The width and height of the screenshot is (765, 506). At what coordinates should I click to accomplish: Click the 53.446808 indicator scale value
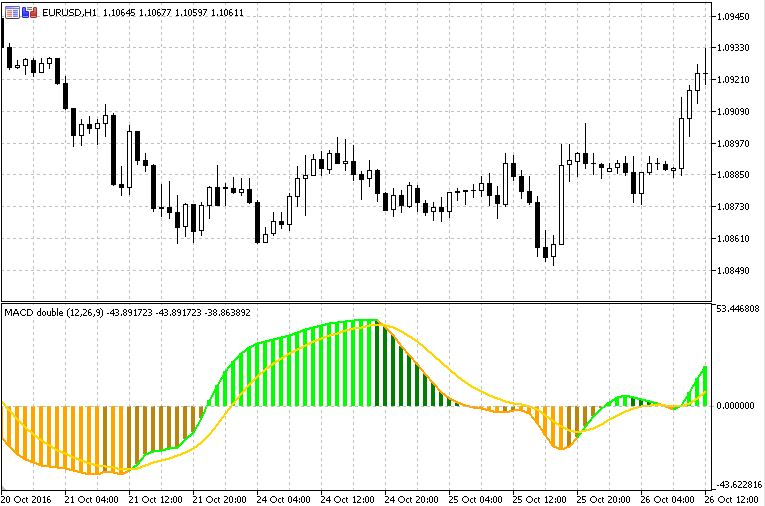[737, 309]
